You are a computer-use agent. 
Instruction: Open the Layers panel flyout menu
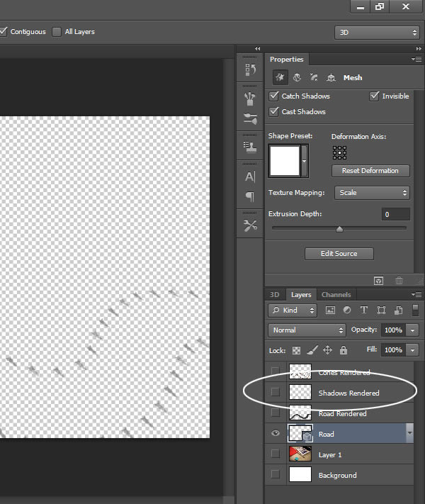pos(416,294)
